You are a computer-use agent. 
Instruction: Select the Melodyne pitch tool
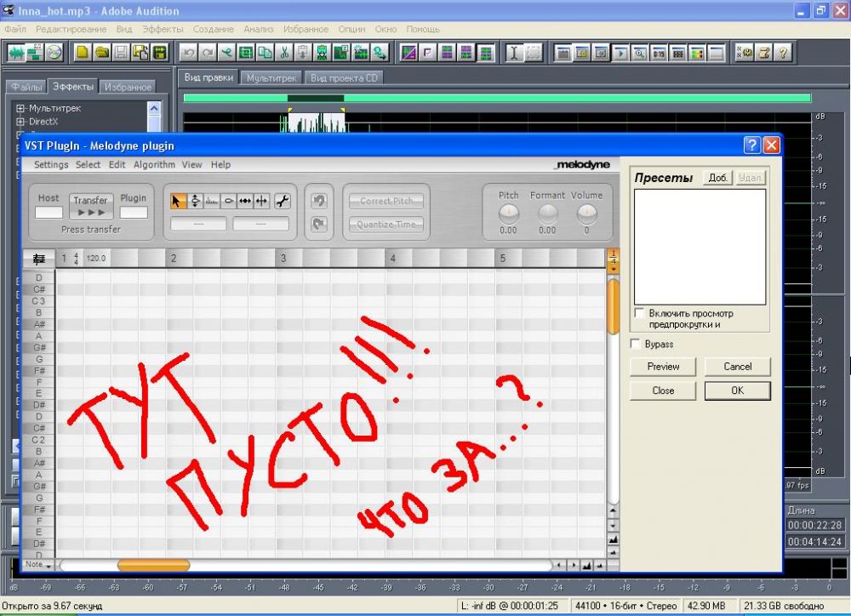[x=194, y=202]
